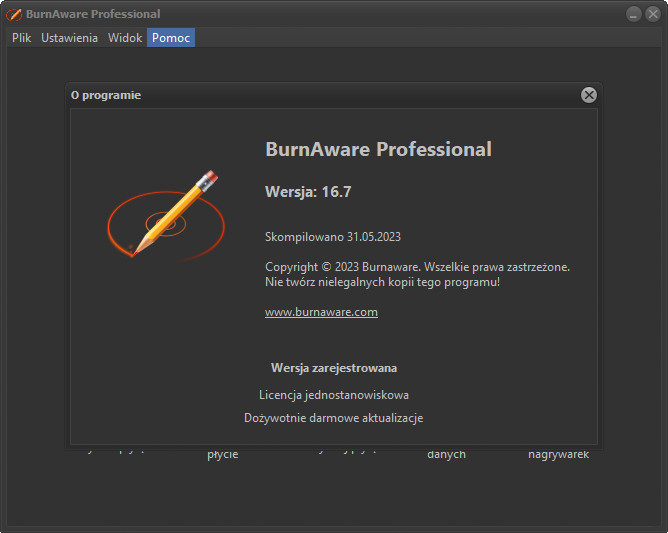668x533 pixels.
Task: Click 'Nie twórz nielegalnych kopii' text
Action: 382,282
